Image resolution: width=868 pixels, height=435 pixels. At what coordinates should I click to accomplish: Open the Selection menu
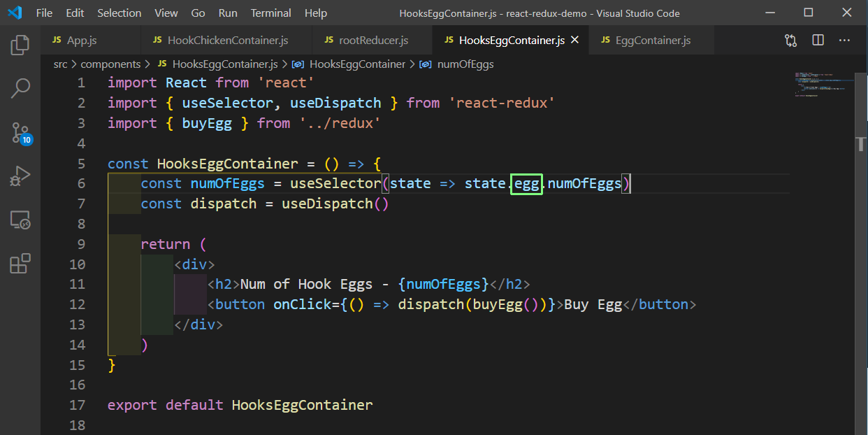point(119,13)
